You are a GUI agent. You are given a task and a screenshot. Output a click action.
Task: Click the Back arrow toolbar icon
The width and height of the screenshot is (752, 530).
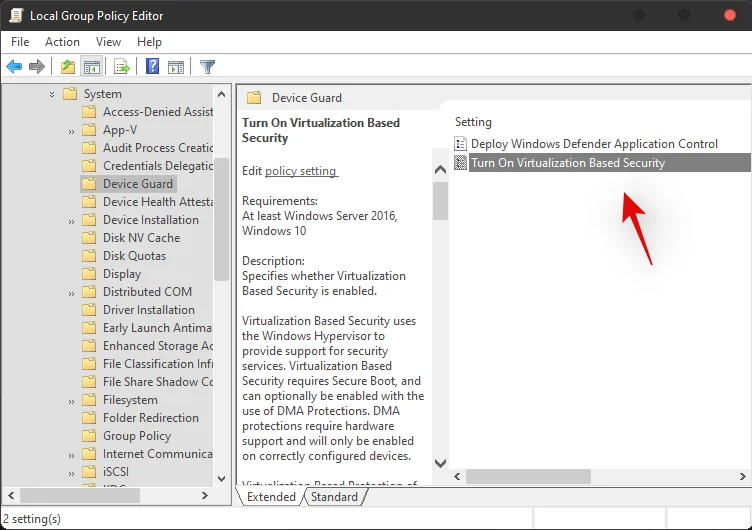click(14, 67)
